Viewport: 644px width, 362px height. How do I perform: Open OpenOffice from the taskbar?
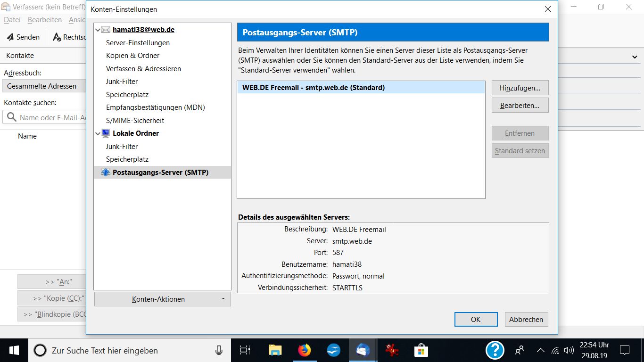334,350
